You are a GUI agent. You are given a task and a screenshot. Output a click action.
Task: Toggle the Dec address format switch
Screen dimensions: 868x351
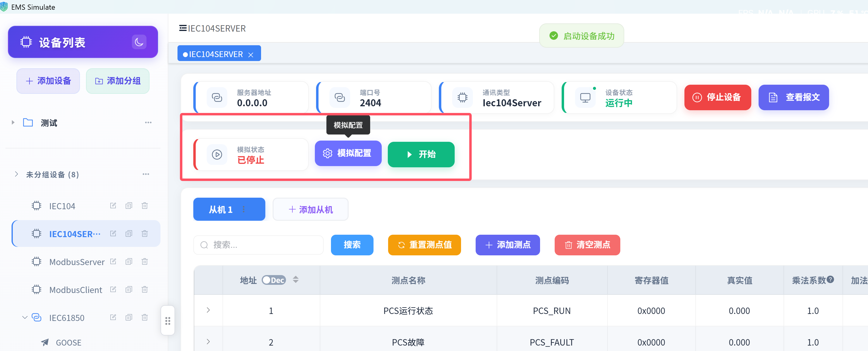pos(274,280)
